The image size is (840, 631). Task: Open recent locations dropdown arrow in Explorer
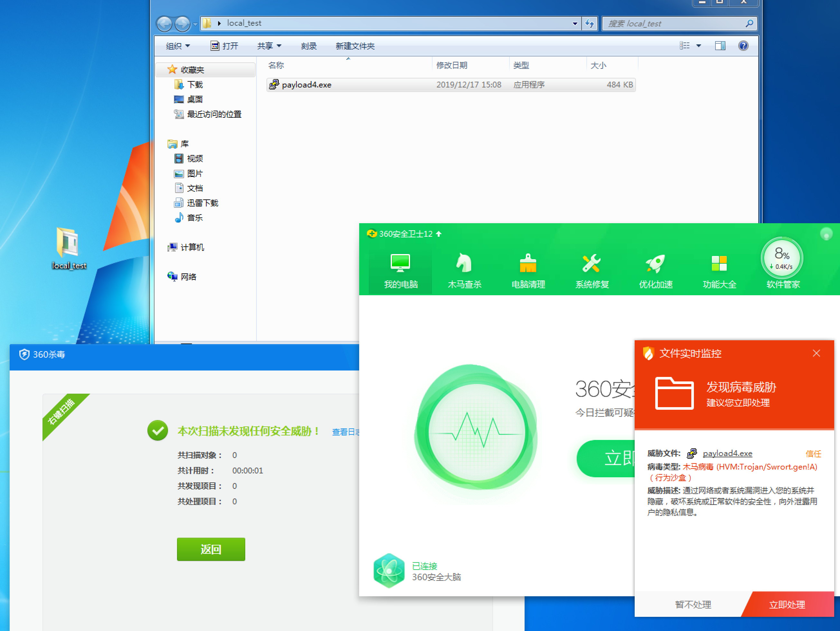[195, 24]
